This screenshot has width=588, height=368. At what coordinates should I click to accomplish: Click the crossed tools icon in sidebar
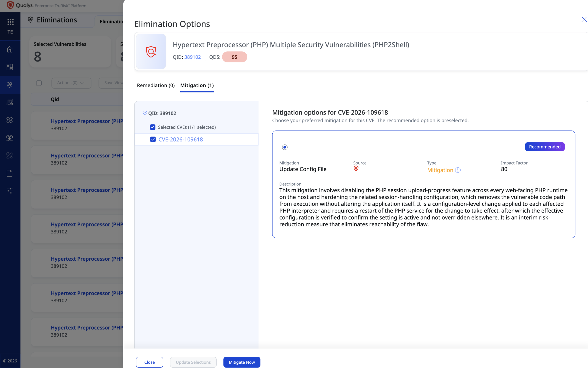coord(10,120)
